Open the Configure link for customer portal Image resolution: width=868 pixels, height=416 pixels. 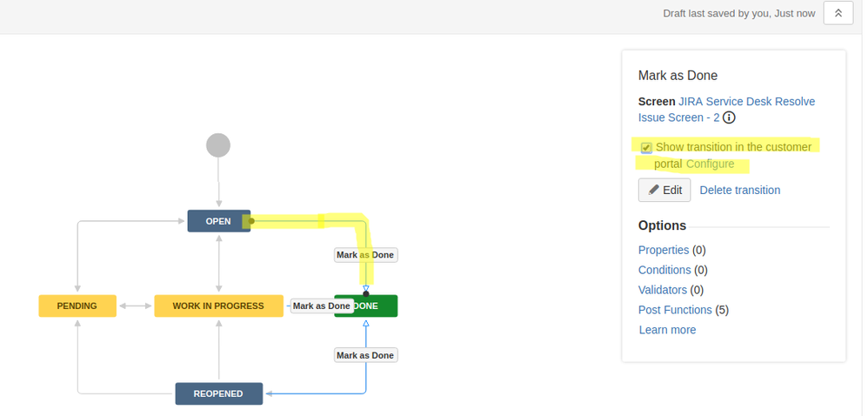click(x=710, y=164)
